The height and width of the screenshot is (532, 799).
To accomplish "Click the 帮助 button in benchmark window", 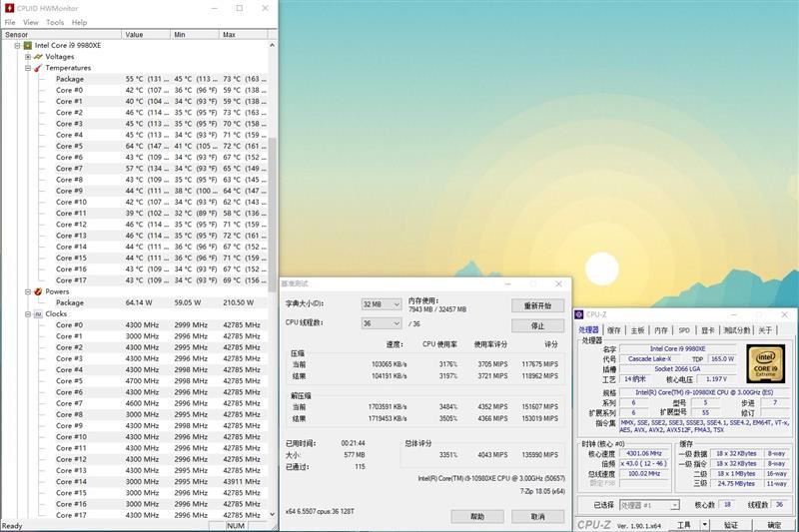I will pos(477,516).
